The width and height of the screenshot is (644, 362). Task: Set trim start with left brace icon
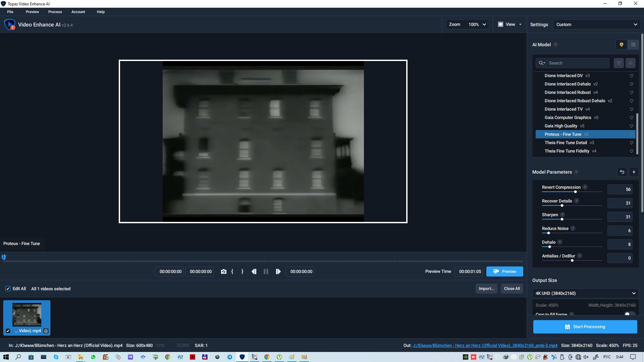click(232, 271)
